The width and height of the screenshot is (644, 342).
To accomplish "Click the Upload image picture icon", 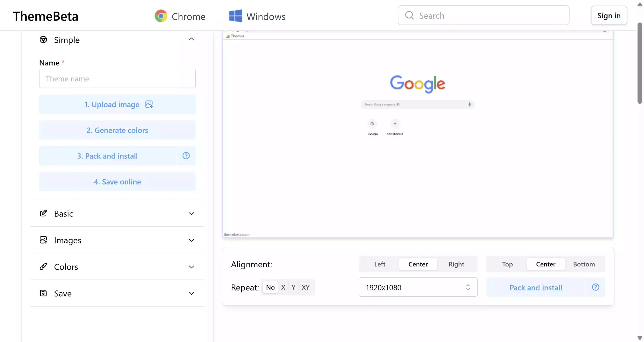I will pyautogui.click(x=149, y=104).
